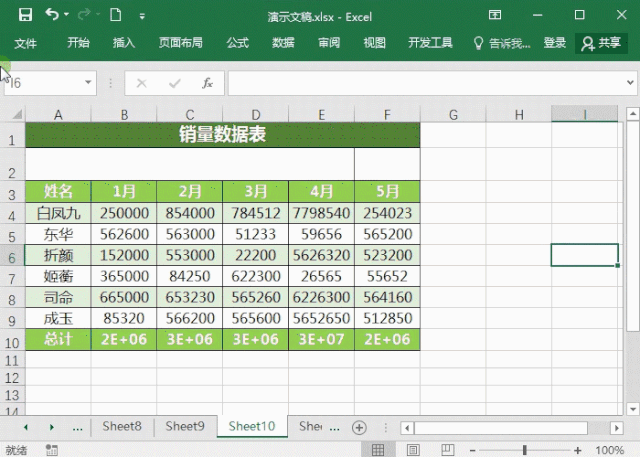
Task: Open the 文件 menu tab
Action: (25, 43)
